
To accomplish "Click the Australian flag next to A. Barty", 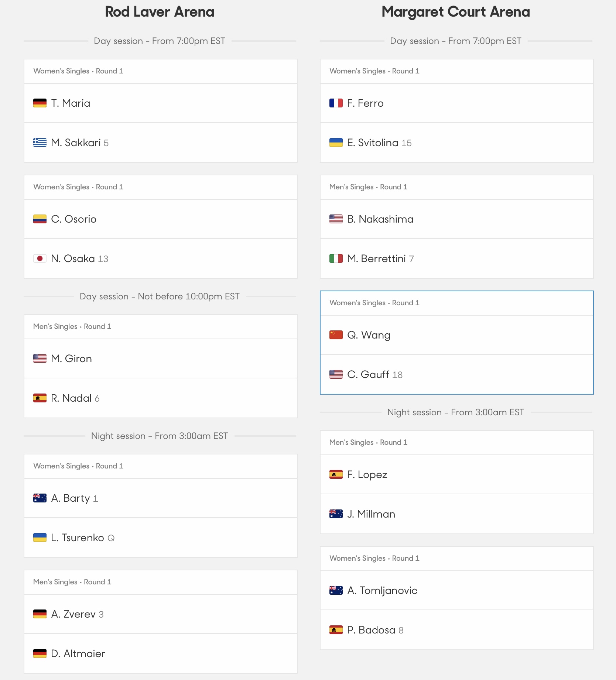I will 40,498.
